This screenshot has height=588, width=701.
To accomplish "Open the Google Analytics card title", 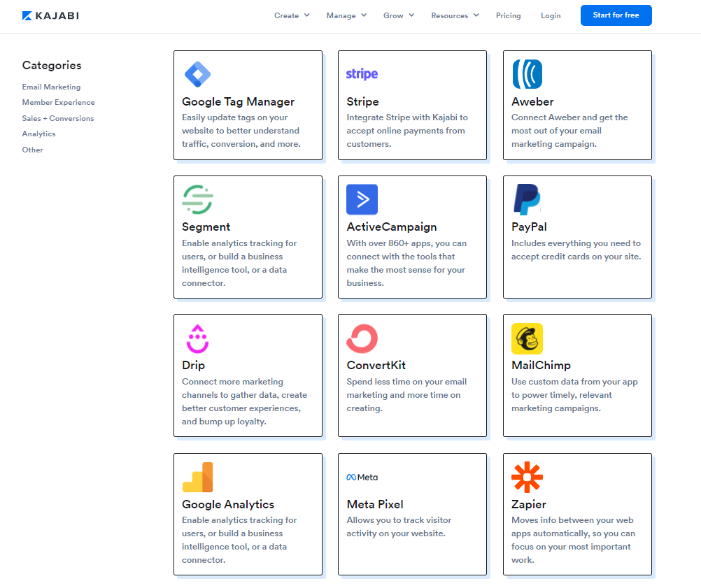I will 228,504.
